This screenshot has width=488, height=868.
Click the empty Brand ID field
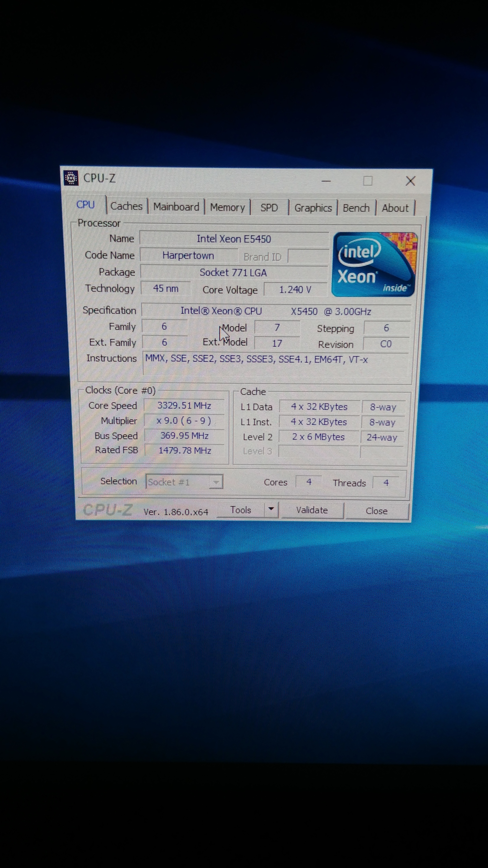[x=308, y=256]
